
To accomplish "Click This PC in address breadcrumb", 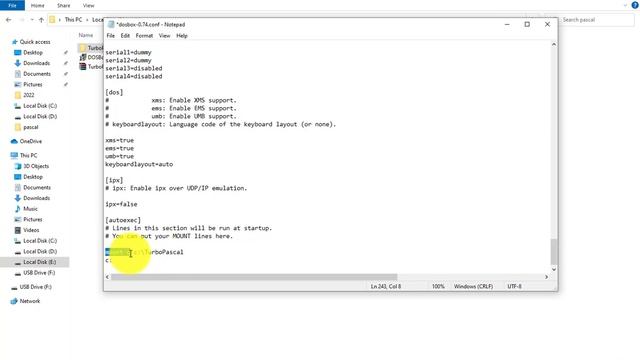I will click(x=73, y=20).
